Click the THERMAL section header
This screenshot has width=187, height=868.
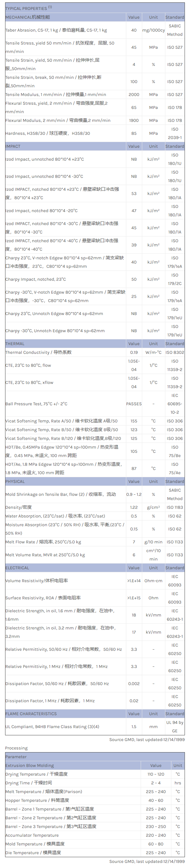pyautogui.click(x=15, y=344)
